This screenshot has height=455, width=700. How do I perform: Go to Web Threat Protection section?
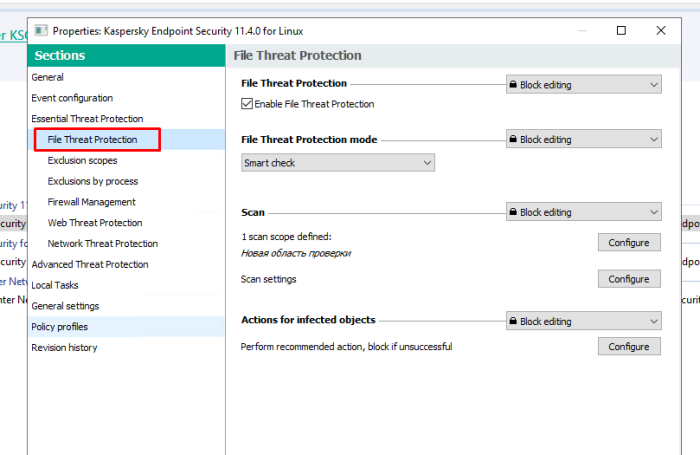coord(95,223)
